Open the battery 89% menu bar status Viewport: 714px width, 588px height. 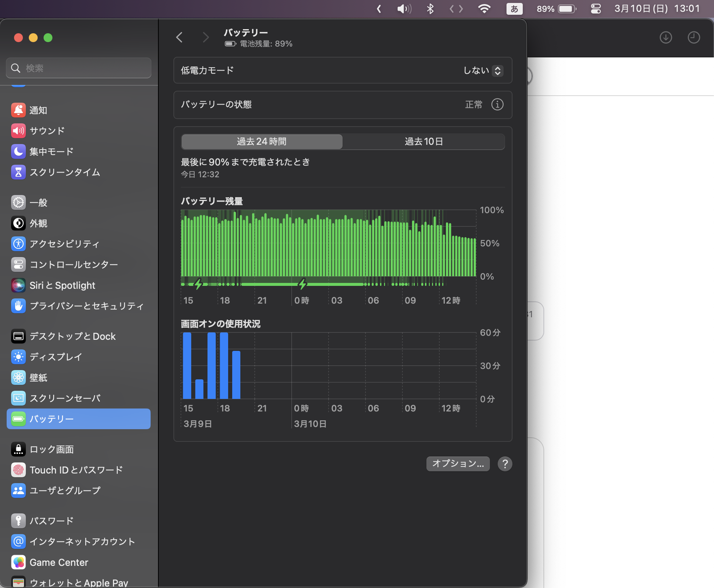(556, 8)
